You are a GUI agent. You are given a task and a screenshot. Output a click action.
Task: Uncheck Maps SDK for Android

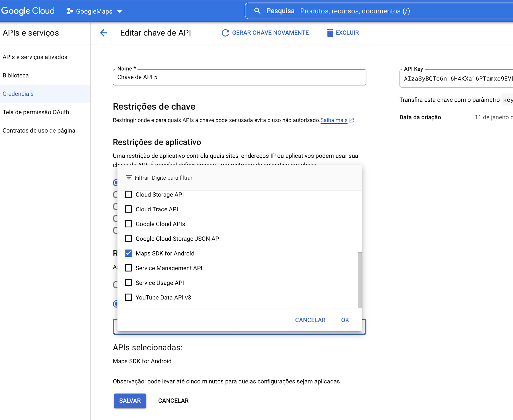pyautogui.click(x=129, y=253)
